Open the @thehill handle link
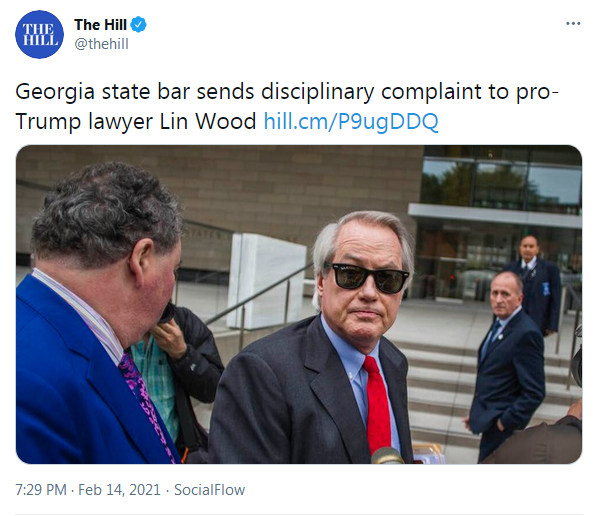 click(101, 44)
